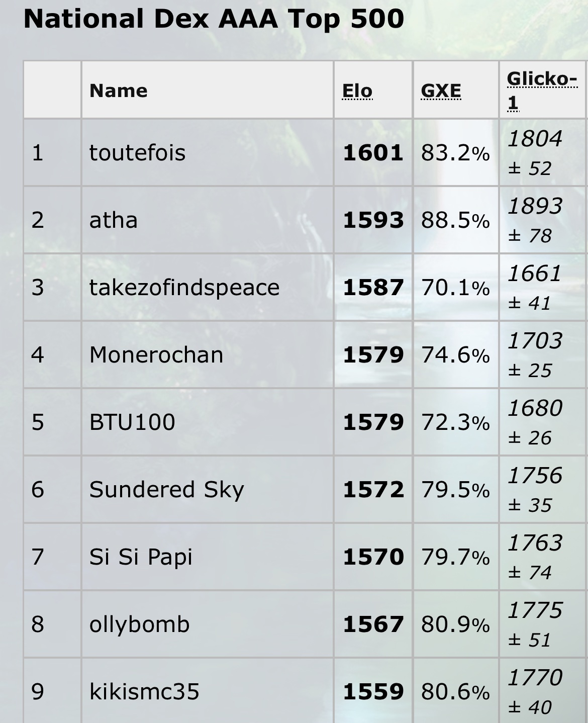Screen dimensions: 588x723
Task: Click the National Dex AAA Top 500 heading
Action: pyautogui.click(x=214, y=19)
